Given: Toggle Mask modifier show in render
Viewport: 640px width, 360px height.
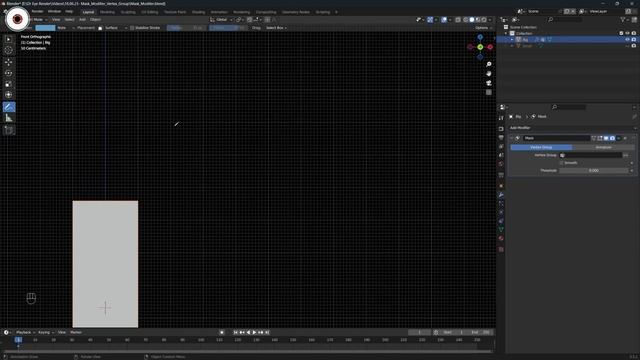Looking at the screenshot, I should (x=612, y=138).
